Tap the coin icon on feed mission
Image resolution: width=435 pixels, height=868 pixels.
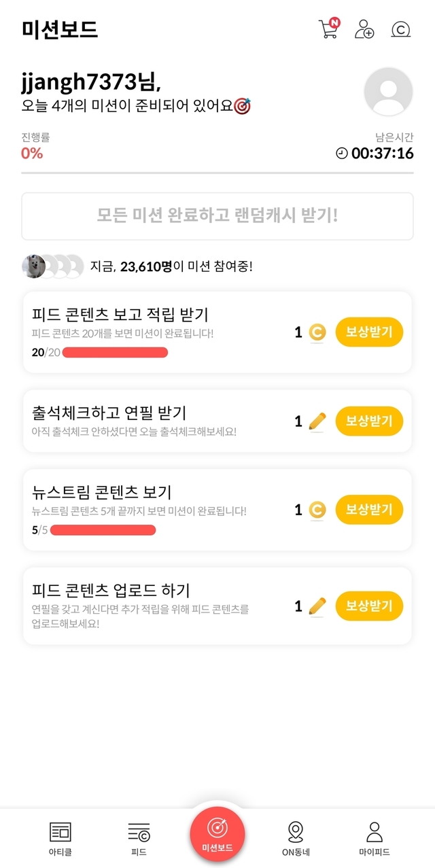(317, 333)
